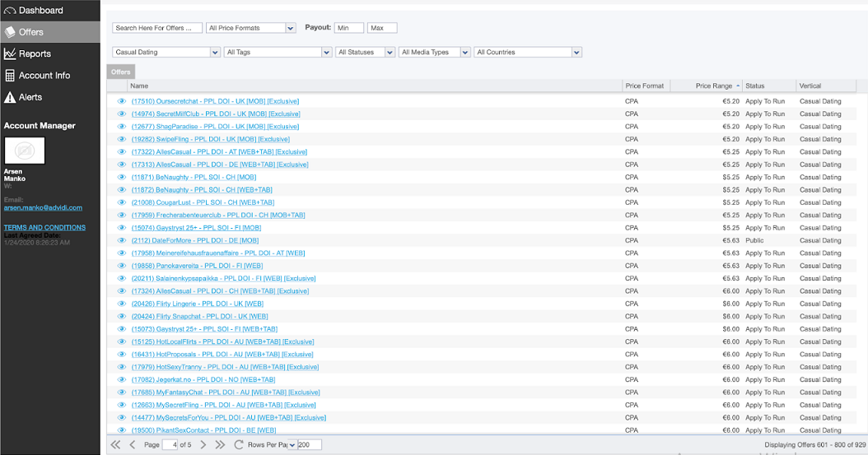Image resolution: width=868 pixels, height=455 pixels.
Task: Click eye icon beside SecretMilfClub offer
Action: pyautogui.click(x=121, y=114)
